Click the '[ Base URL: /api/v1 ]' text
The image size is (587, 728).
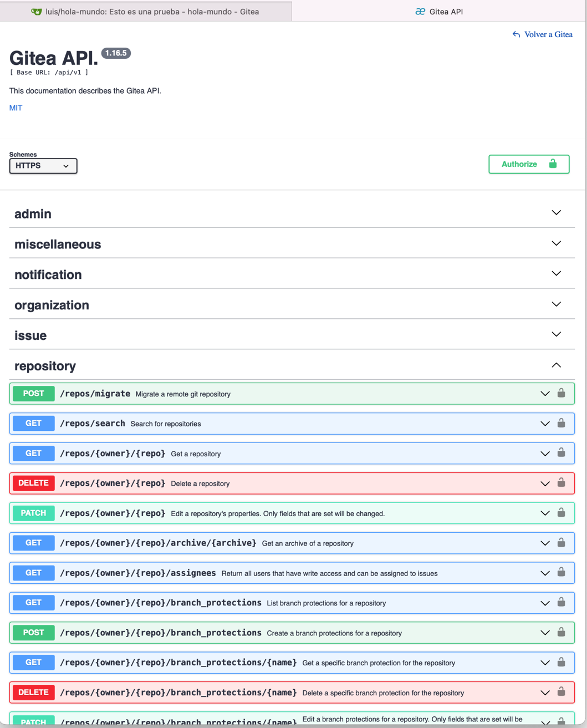49,73
